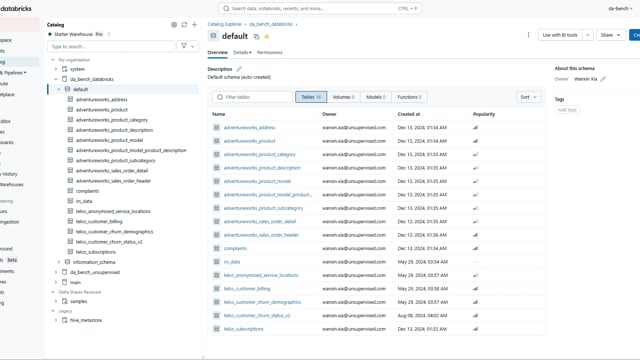Screen dimensions: 640x360
Task: Toggle favorite star for default schema
Action: (267, 37)
